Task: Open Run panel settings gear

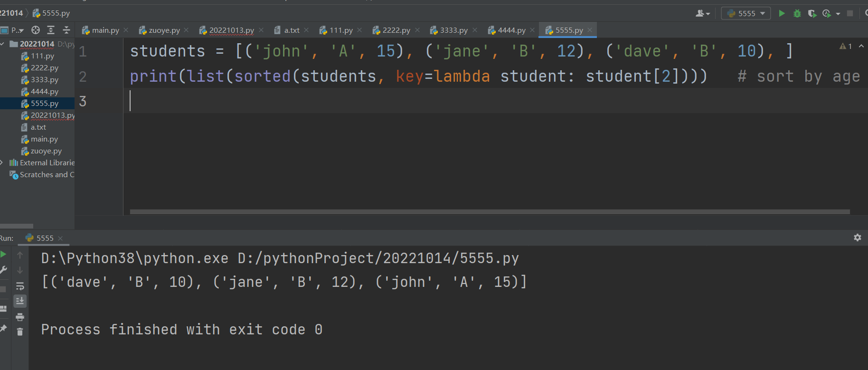Action: (857, 237)
